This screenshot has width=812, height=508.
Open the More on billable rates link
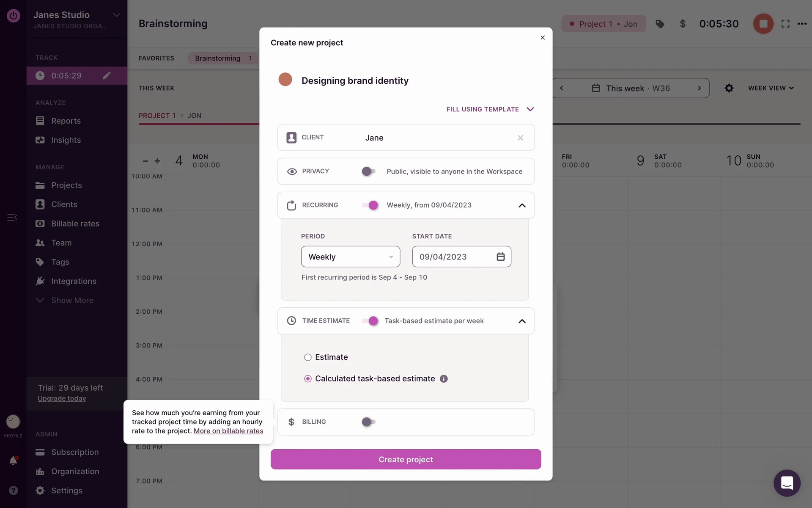[228, 431]
